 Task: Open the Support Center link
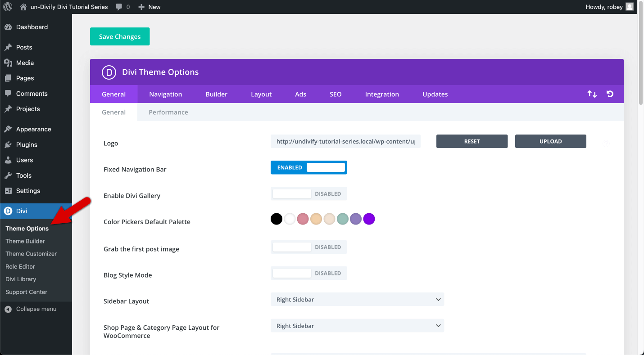point(26,292)
